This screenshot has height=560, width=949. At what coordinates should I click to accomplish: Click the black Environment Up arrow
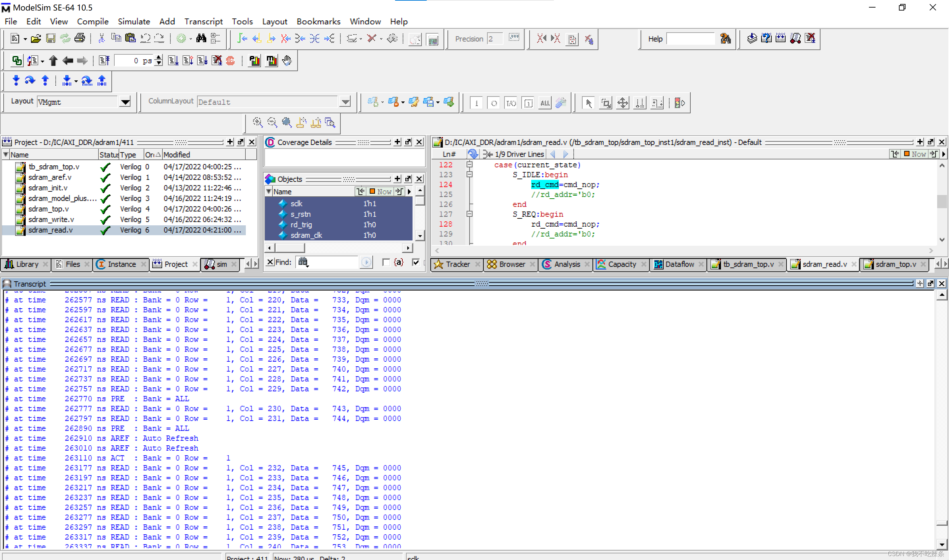(53, 60)
